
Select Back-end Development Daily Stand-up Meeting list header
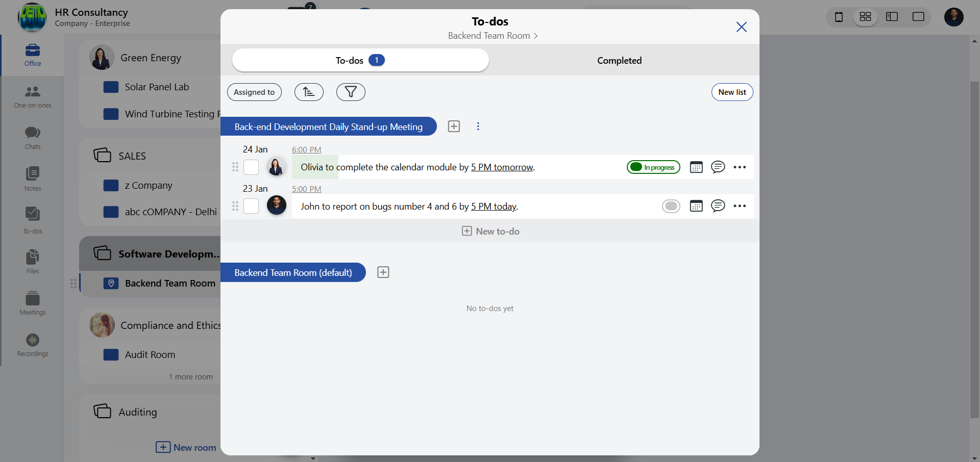[328, 126]
